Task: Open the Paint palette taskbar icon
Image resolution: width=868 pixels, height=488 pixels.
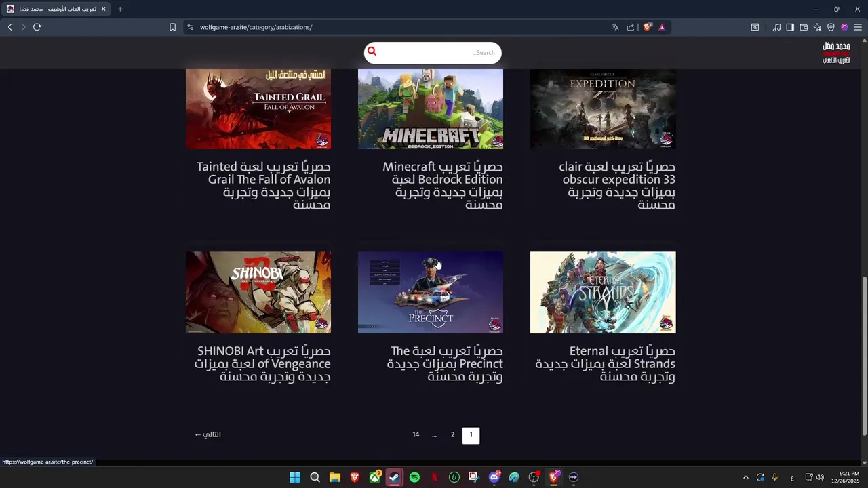Action: click(513, 477)
